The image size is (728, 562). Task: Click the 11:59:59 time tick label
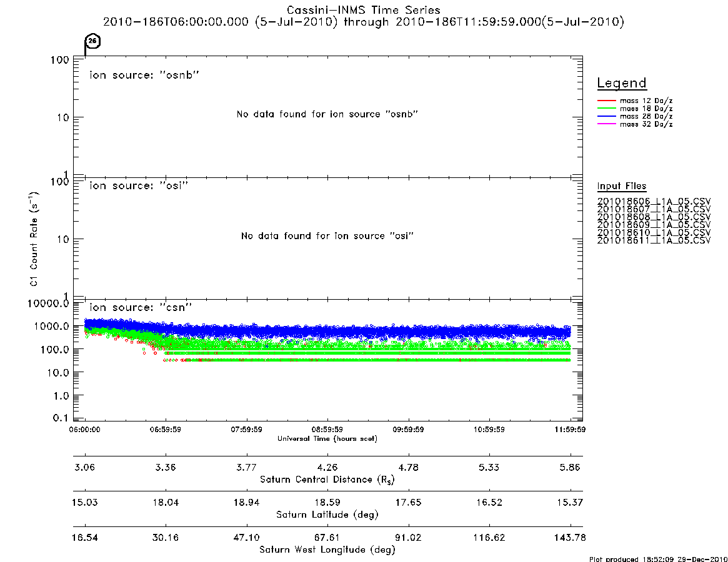click(570, 430)
